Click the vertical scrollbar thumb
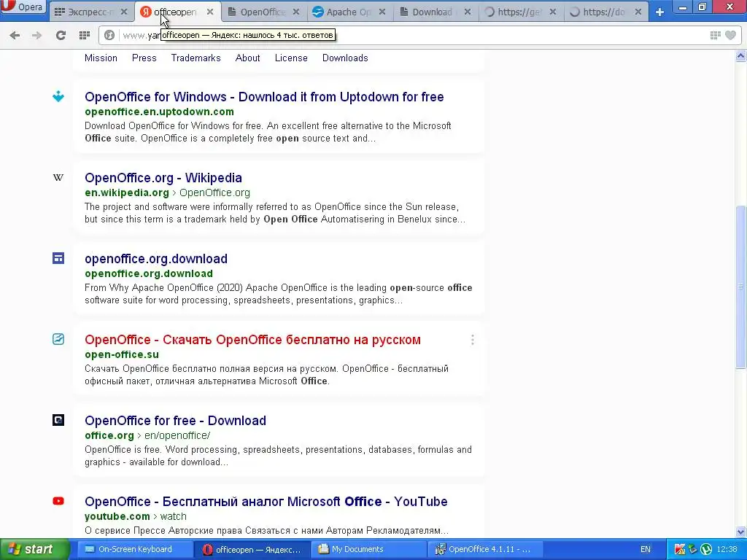Screen dimensions: 747x560 [740, 287]
